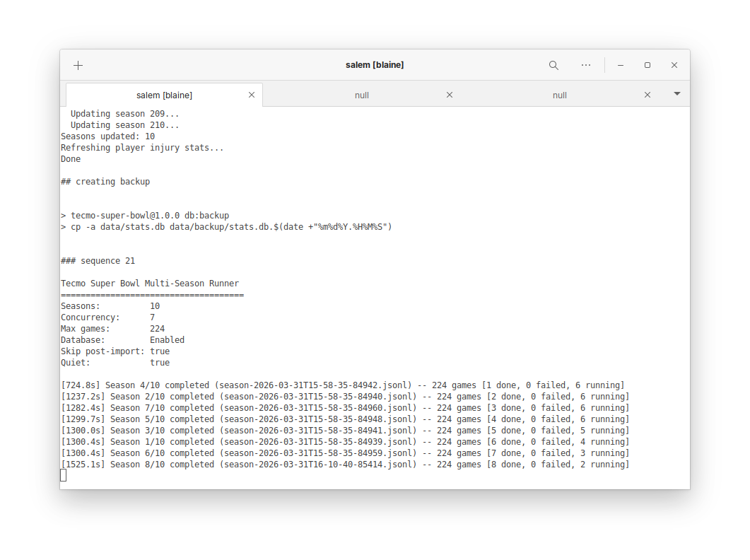
Task: Click the plus icon in the header bar
Action: [x=78, y=65]
